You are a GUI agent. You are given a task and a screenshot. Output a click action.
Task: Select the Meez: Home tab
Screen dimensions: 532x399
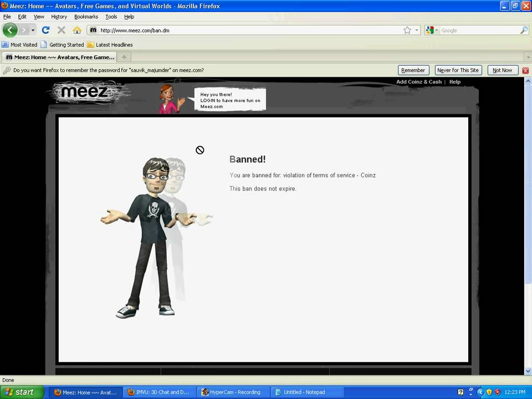coord(59,57)
